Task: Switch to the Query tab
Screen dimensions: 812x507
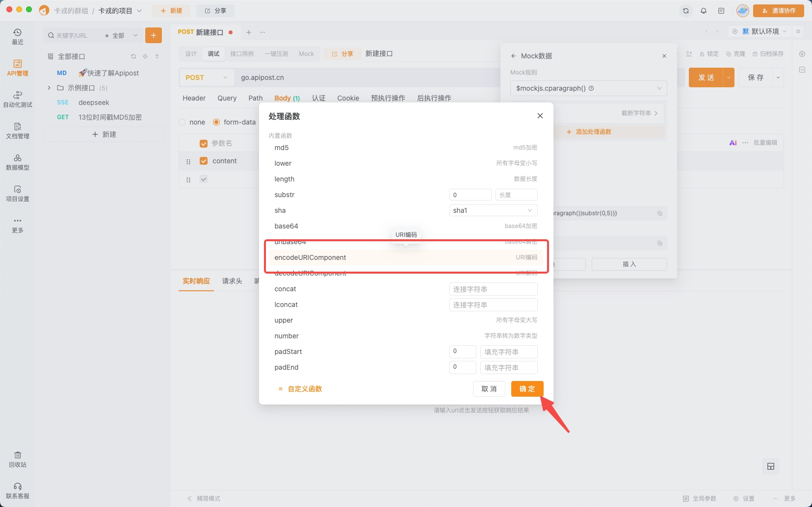Action: point(227,98)
